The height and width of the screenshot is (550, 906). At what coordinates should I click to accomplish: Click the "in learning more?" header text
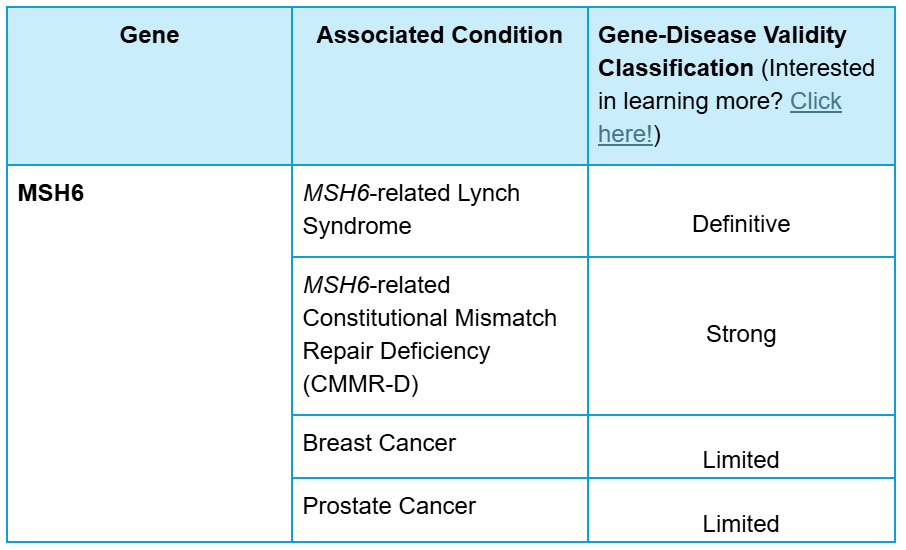[x=690, y=101]
